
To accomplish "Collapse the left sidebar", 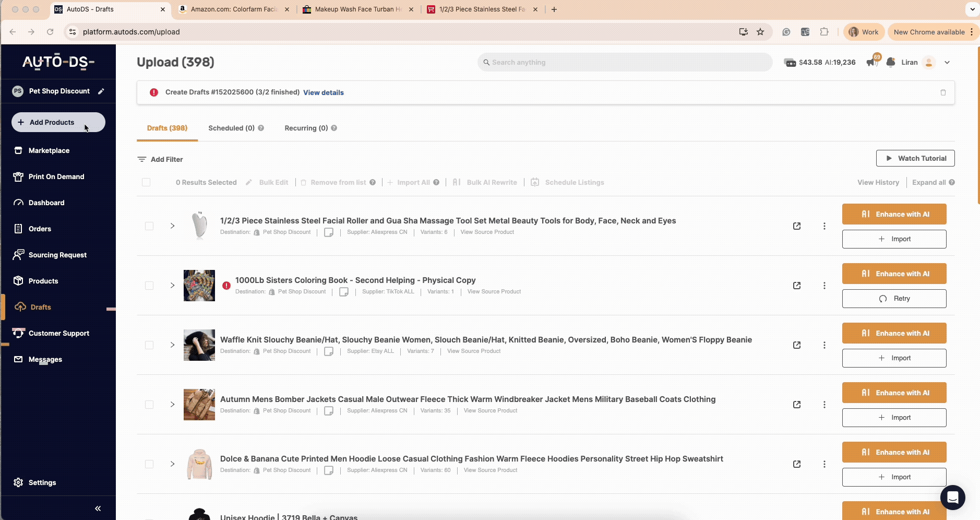I will 98,507.
